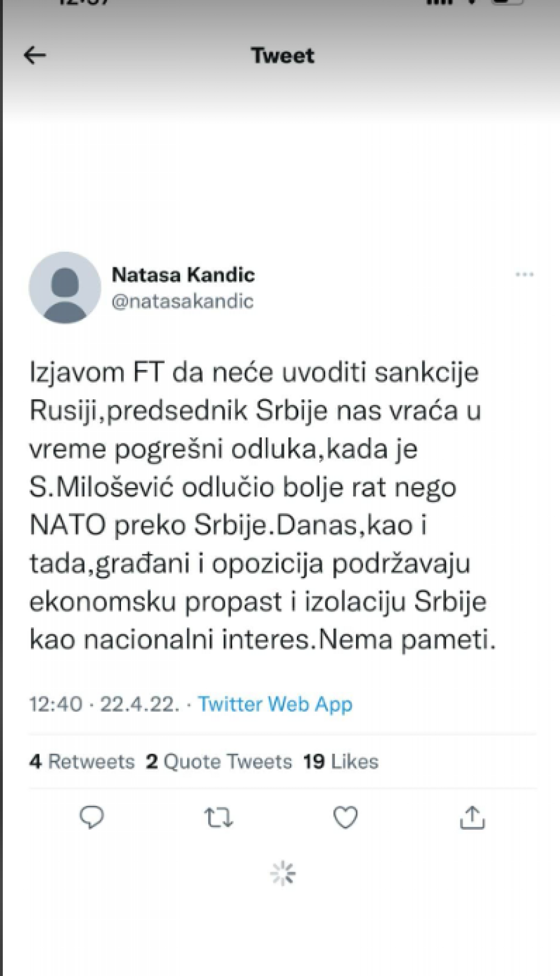Tap the Tweet header title
560x976 pixels.
point(282,55)
